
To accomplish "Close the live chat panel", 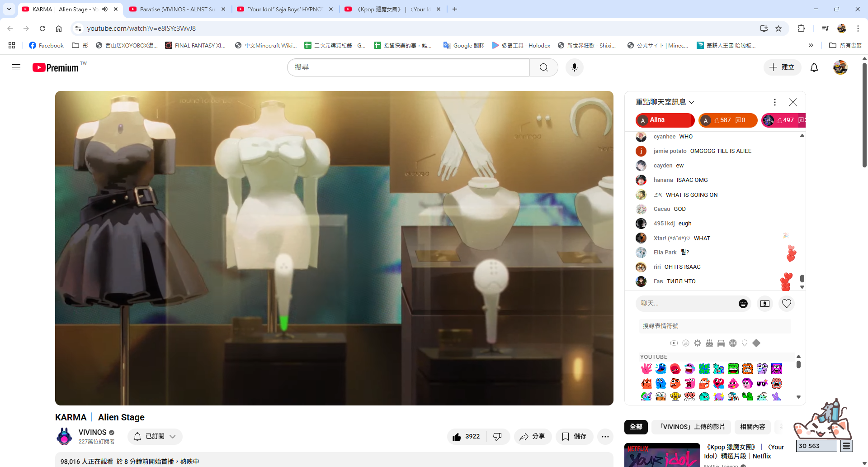I will tap(793, 102).
